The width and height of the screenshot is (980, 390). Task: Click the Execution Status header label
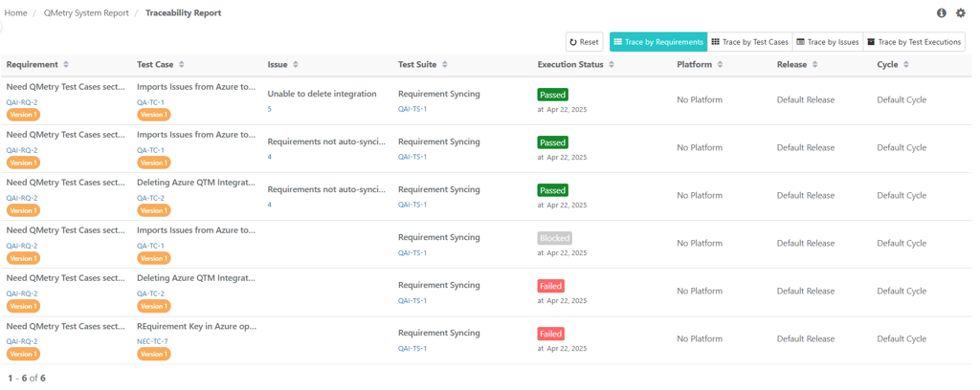tap(570, 64)
